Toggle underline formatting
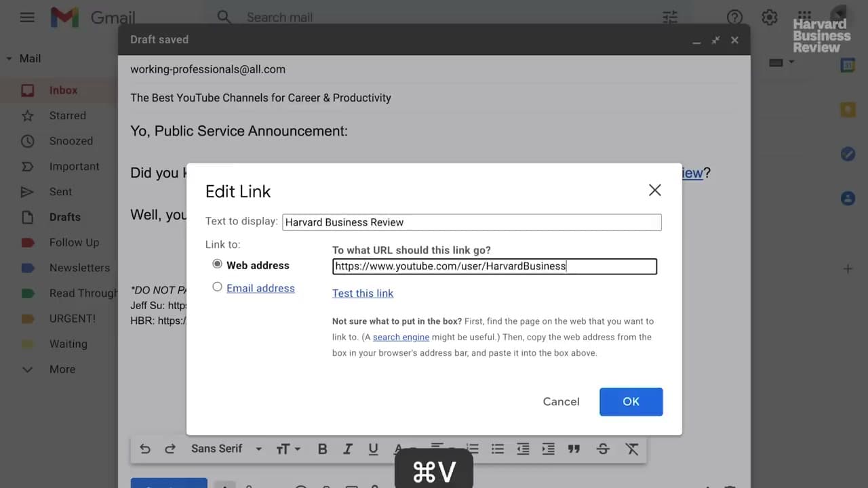The width and height of the screenshot is (868, 488). point(373,449)
